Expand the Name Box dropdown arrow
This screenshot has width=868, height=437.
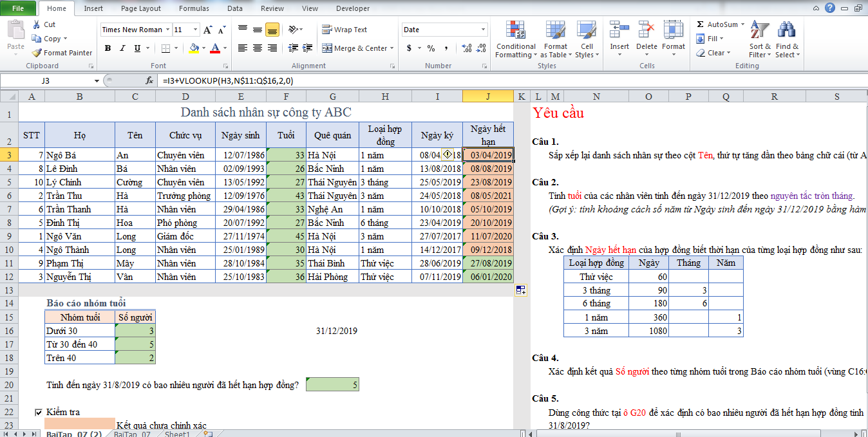97,81
